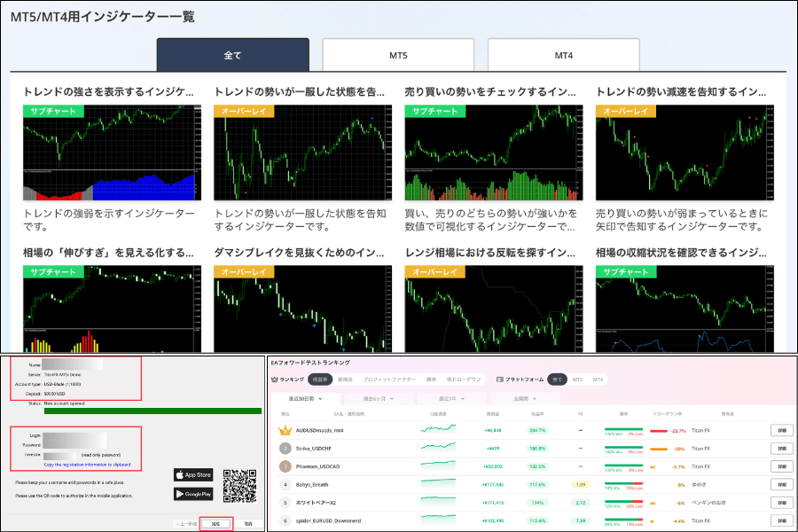Open chart thumbnail with green-red volume bars
The image size is (798, 532).
tap(494, 153)
